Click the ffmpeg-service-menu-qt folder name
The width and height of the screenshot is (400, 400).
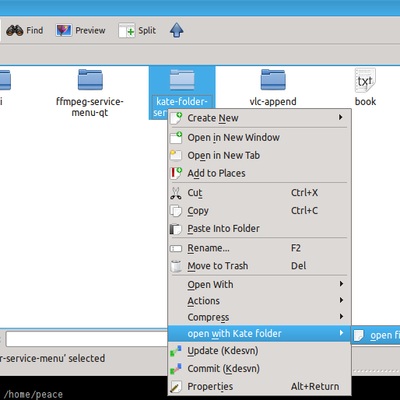[x=90, y=107]
